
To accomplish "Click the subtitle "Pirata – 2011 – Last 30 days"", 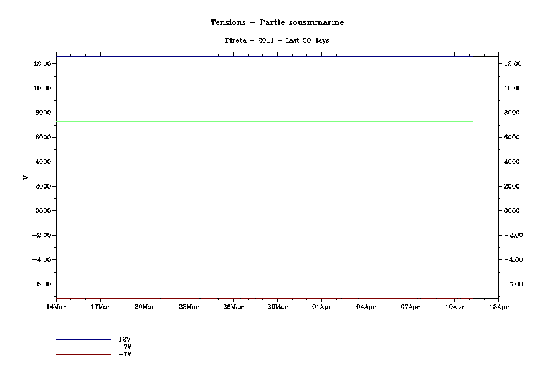I will tap(277, 40).
